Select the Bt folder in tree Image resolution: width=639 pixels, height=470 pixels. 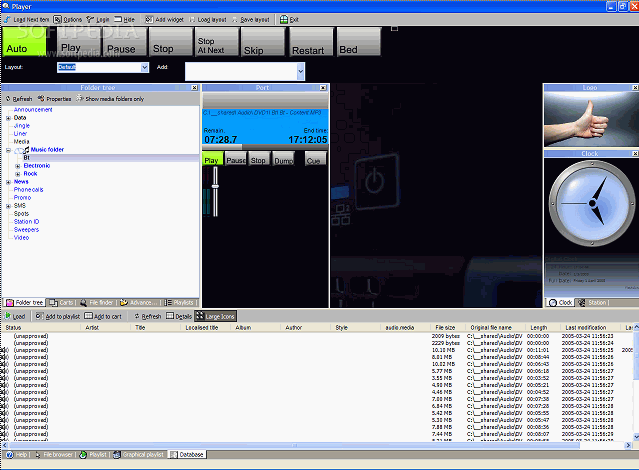tap(26, 158)
